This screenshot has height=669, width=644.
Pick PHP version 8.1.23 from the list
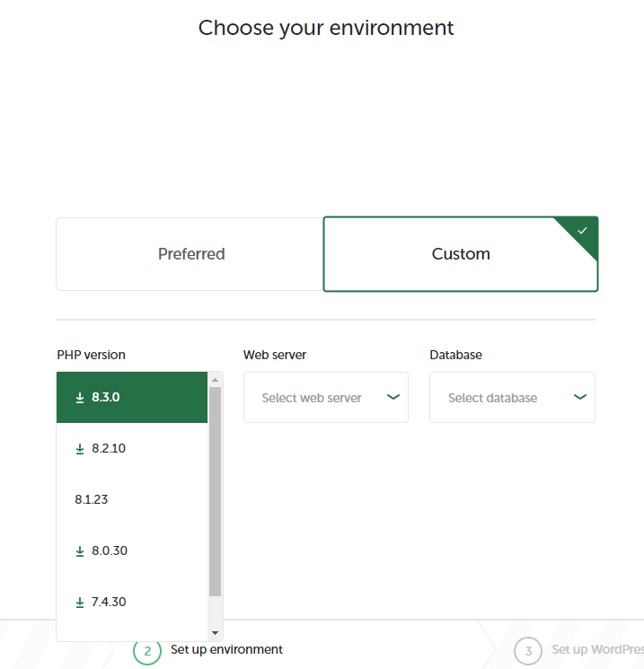(92, 499)
